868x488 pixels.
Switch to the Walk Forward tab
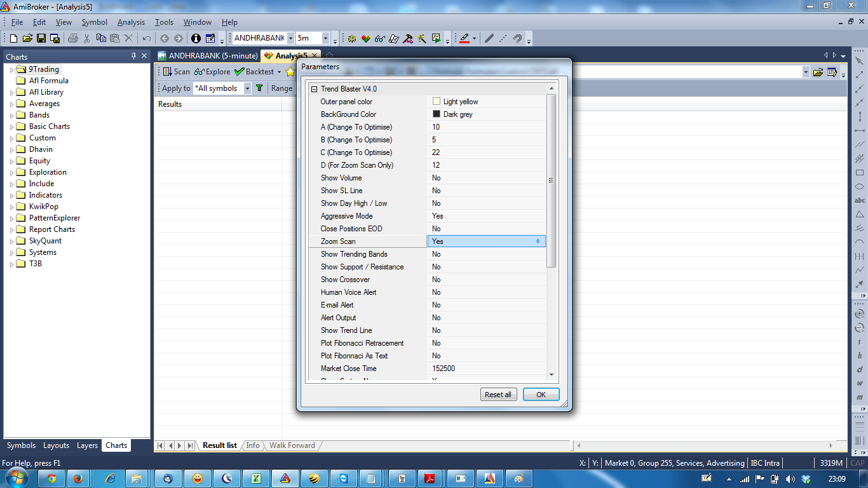[292, 445]
